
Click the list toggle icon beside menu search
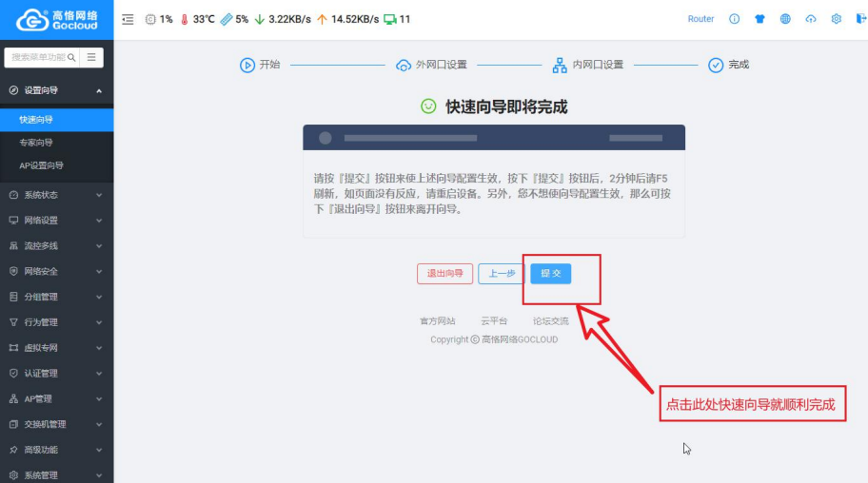(x=91, y=57)
